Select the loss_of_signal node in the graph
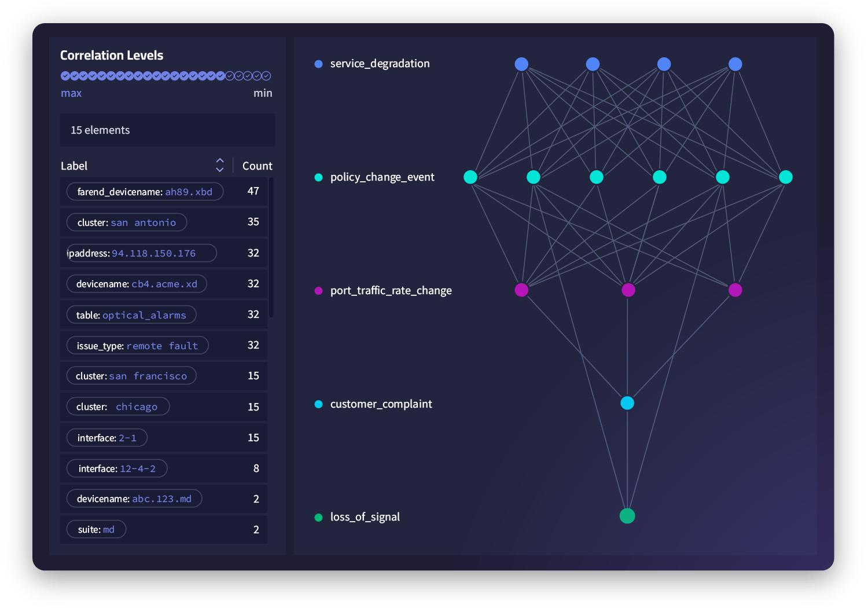The image size is (868, 608). [x=627, y=515]
